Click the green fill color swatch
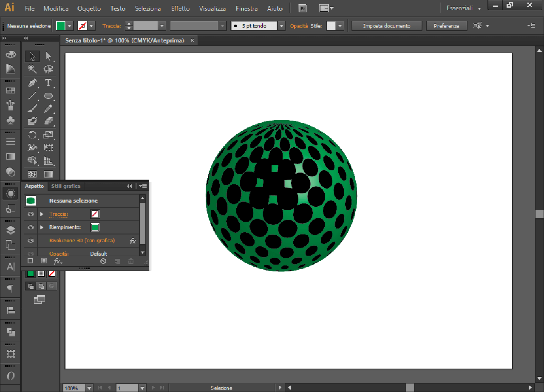 point(61,26)
